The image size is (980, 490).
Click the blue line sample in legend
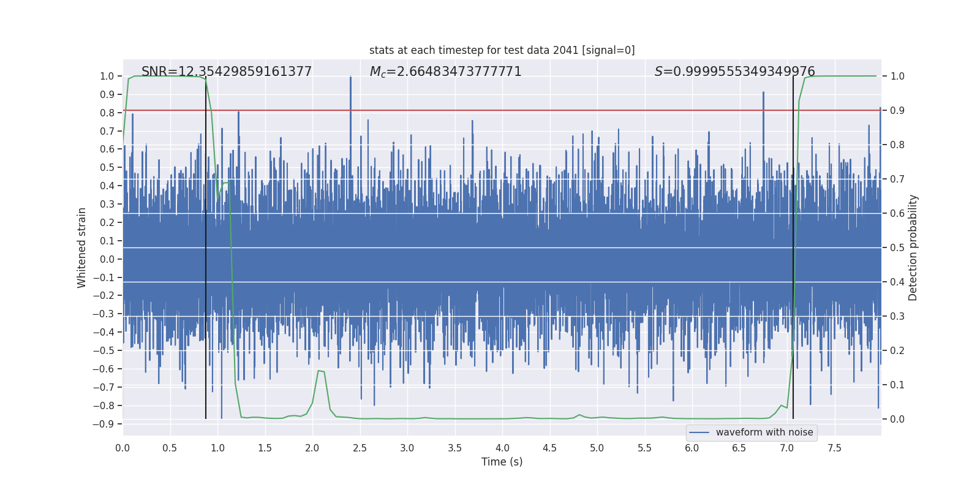pyautogui.click(x=699, y=432)
